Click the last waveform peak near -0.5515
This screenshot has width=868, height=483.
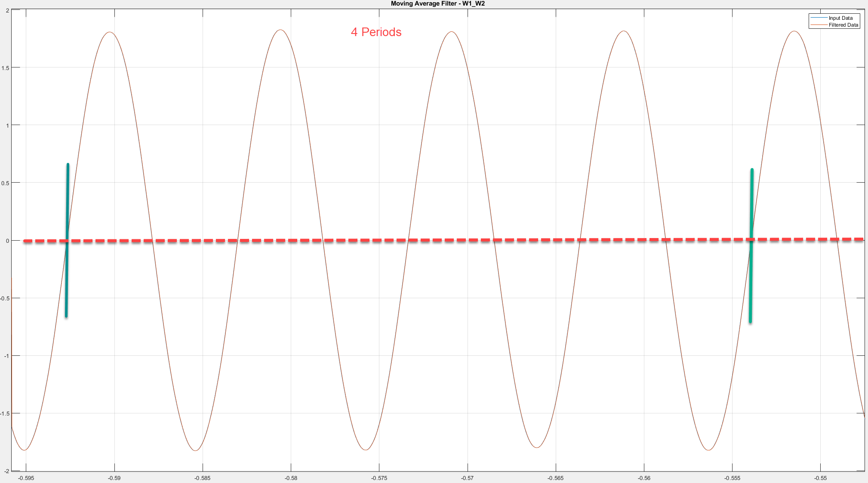[x=794, y=31]
